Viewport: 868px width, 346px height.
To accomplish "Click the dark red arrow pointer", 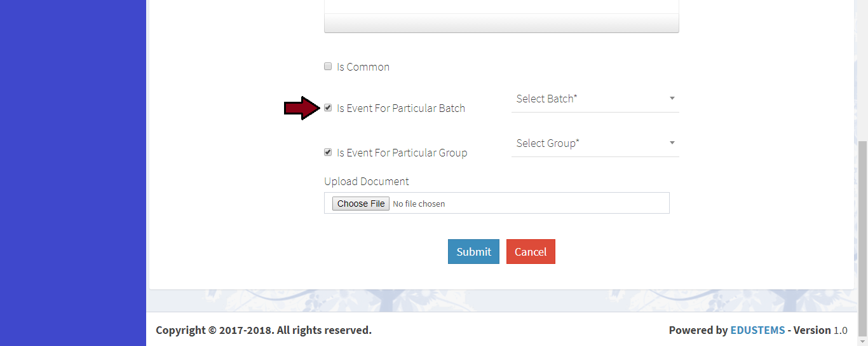I will click(x=301, y=109).
